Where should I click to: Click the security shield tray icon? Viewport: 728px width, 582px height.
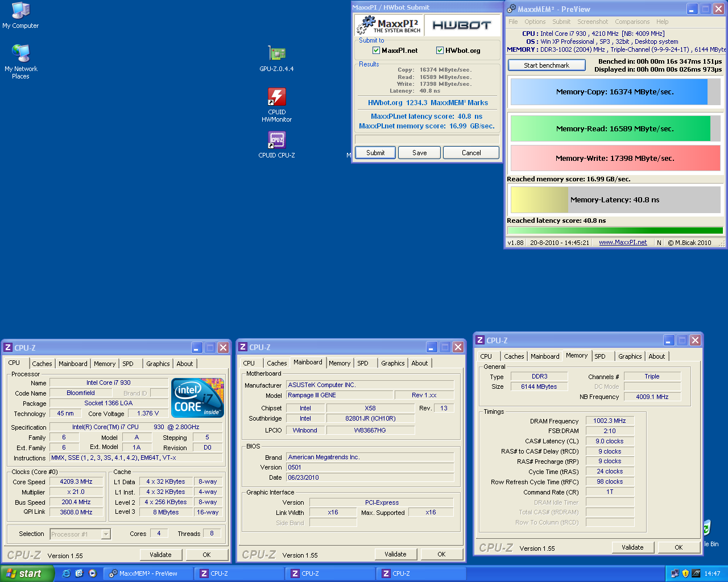coord(685,573)
